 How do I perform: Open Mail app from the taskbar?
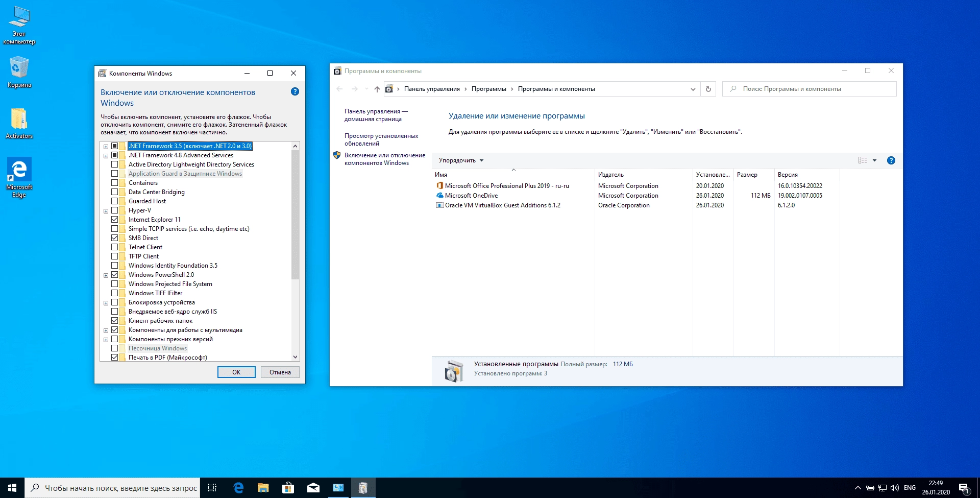[x=313, y=488]
